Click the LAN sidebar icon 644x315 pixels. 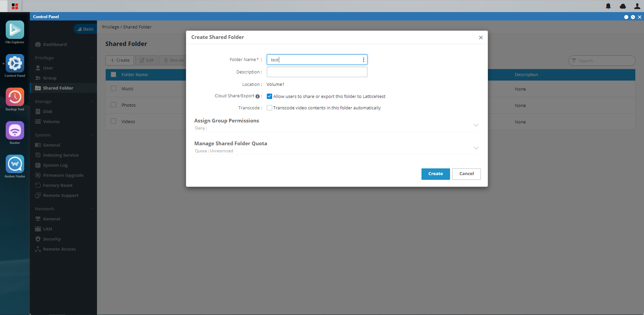tap(38, 229)
